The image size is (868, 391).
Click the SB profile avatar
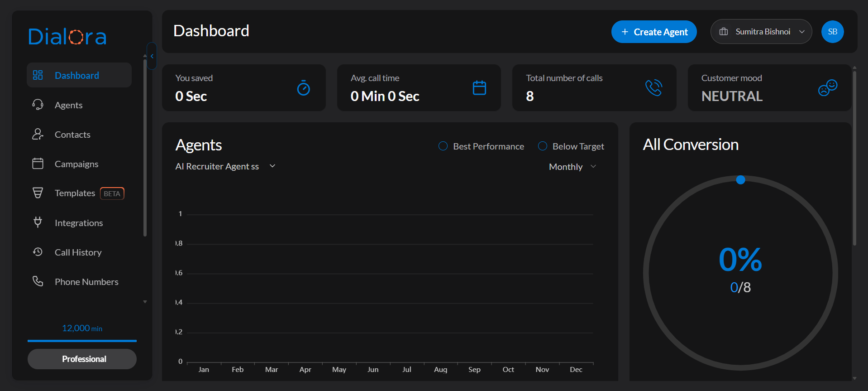[832, 32]
